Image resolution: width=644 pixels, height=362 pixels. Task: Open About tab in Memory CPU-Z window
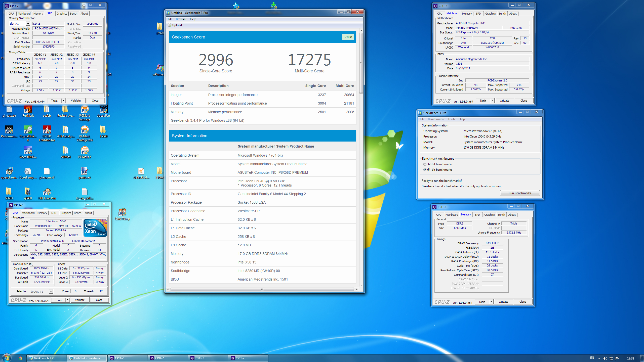[512, 215]
